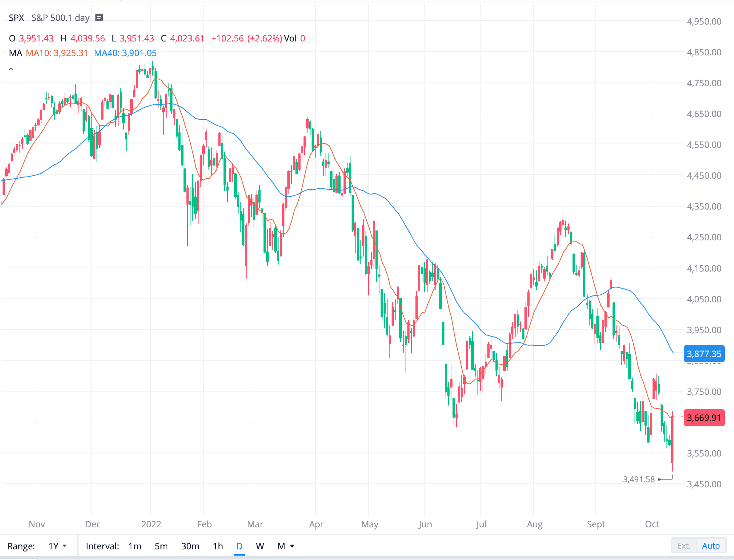Expand the monthly interval dropdown arrow next to M
Image resolution: width=734 pixels, height=560 pixels.
click(x=292, y=546)
